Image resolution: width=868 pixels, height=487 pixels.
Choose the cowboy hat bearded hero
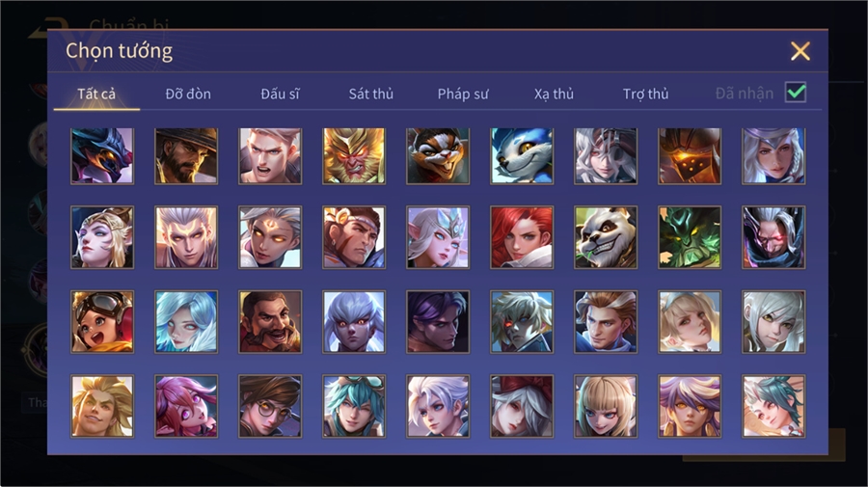coord(186,156)
